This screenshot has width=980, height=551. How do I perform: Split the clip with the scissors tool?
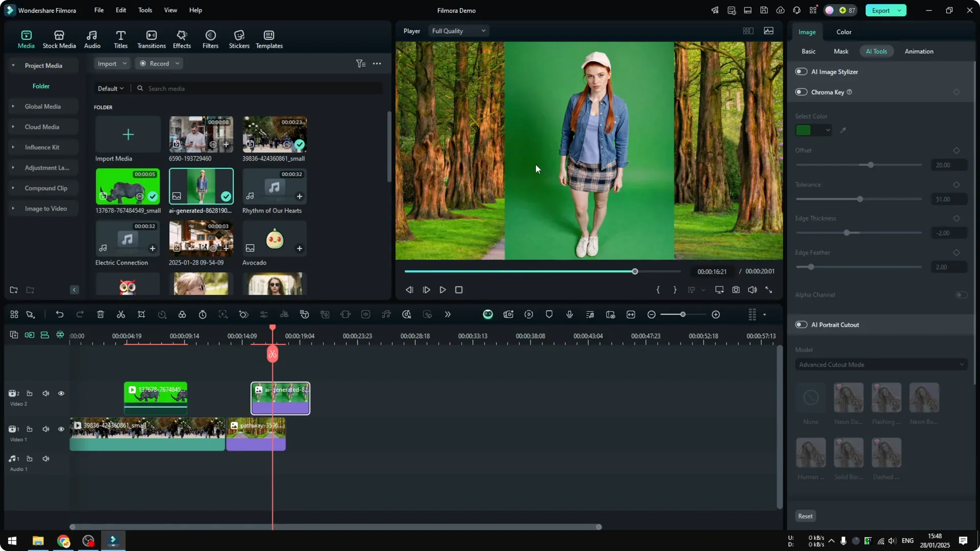pos(121,314)
